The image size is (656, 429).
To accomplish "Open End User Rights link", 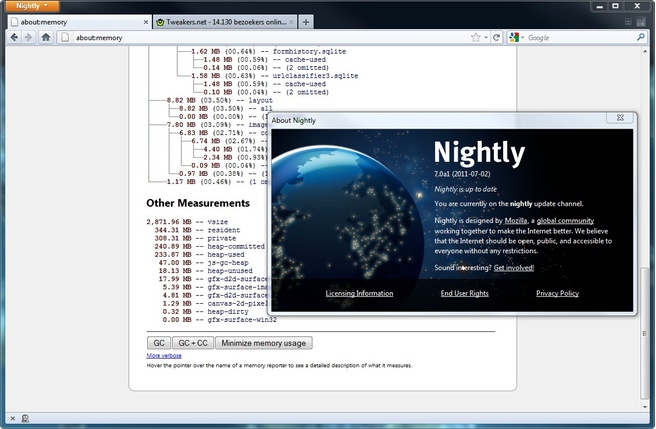I will pyautogui.click(x=464, y=293).
